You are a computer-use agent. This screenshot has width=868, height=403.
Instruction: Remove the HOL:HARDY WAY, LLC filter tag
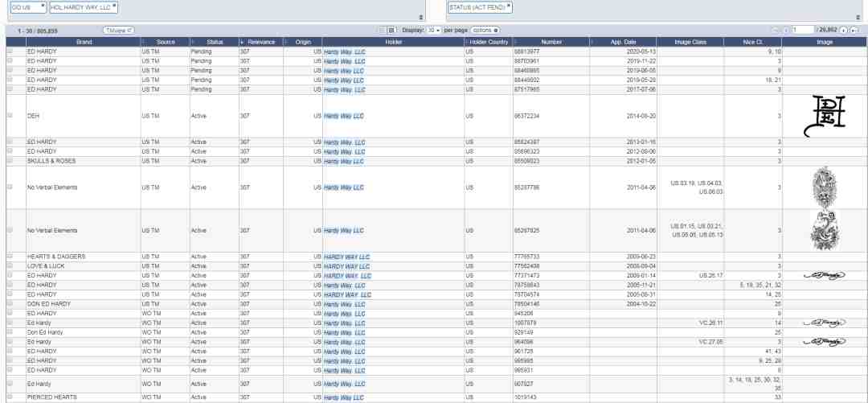(115, 5)
